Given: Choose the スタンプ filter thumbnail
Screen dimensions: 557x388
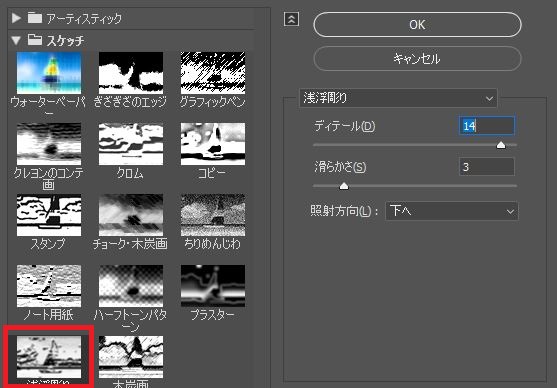Looking at the screenshot, I should pyautogui.click(x=49, y=215).
